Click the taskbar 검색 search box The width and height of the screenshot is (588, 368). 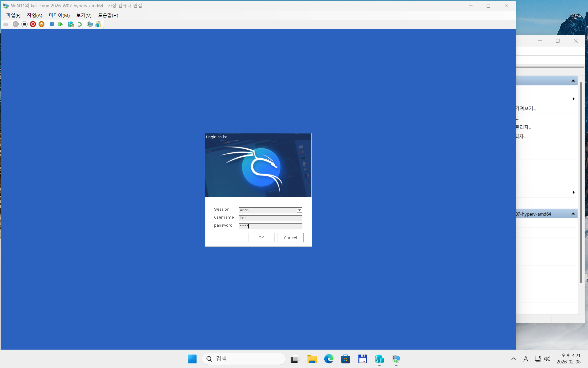[244, 359]
